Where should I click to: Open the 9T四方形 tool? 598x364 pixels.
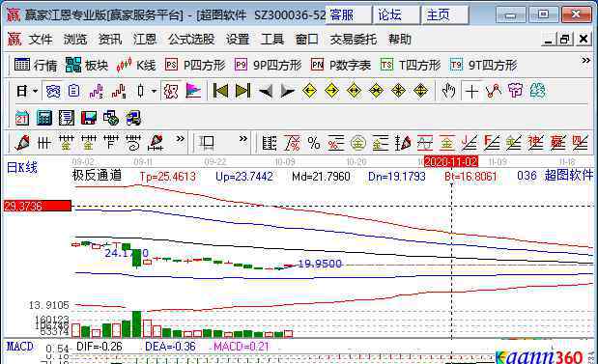pos(483,66)
